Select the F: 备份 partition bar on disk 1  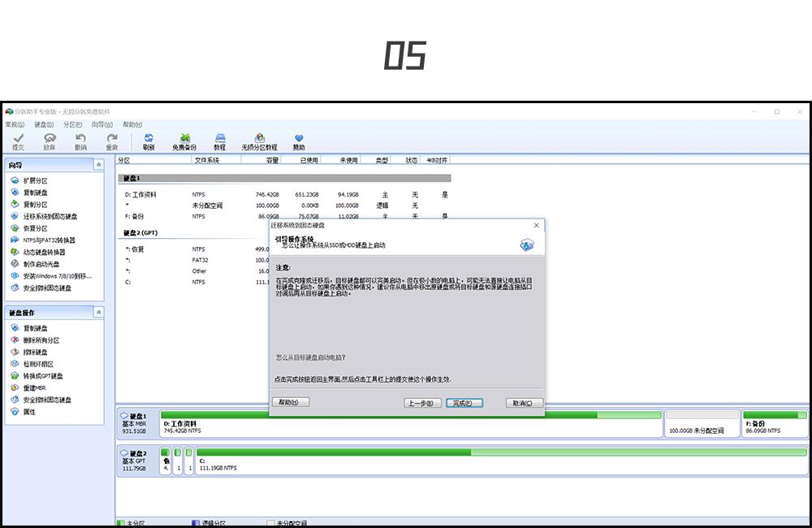(x=775, y=424)
